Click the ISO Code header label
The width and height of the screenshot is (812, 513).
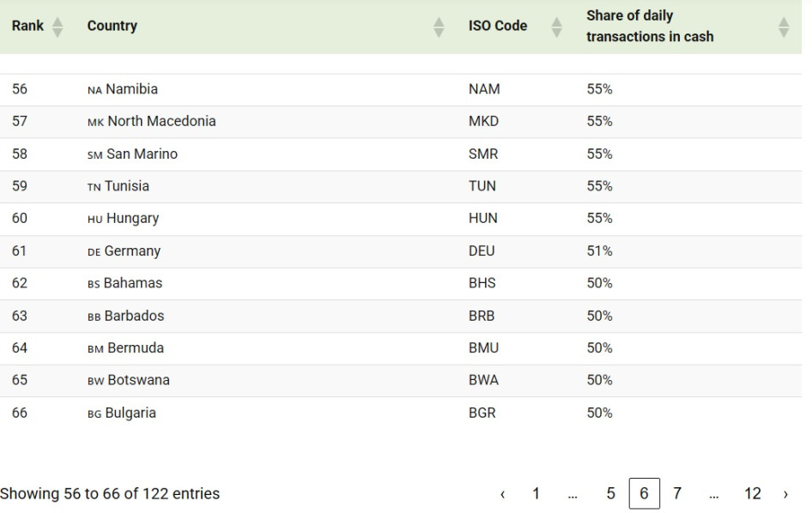coord(498,26)
